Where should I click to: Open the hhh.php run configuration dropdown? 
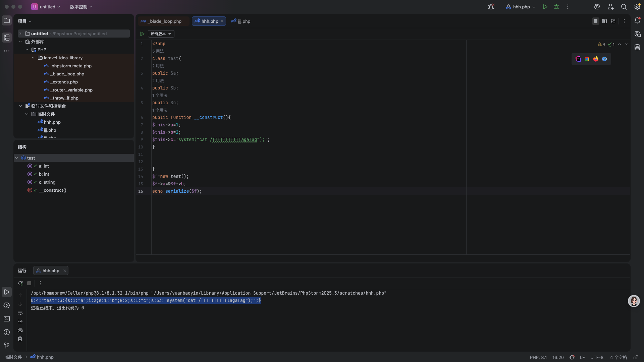[x=521, y=7]
